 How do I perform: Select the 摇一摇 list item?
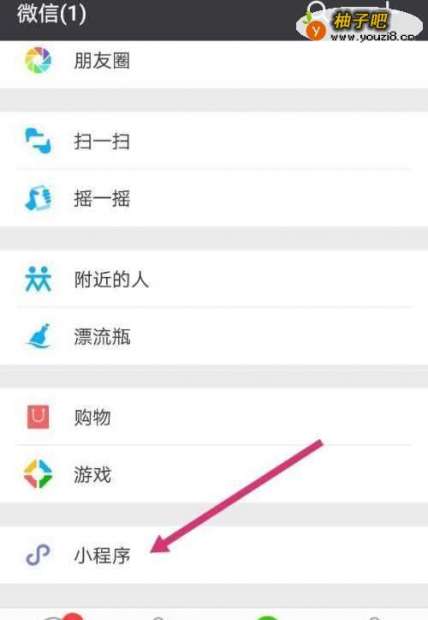214,198
